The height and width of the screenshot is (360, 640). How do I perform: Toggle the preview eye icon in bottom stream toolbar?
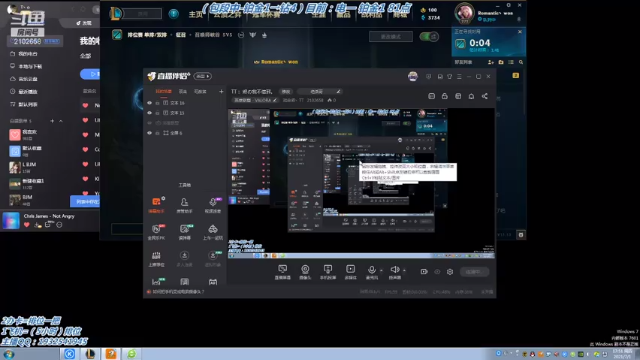coord(437,272)
